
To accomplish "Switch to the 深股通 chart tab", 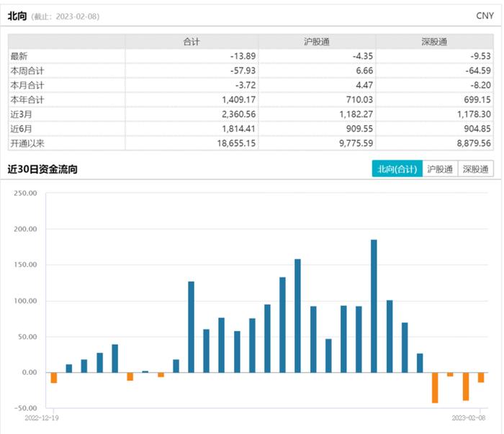I will (475, 168).
